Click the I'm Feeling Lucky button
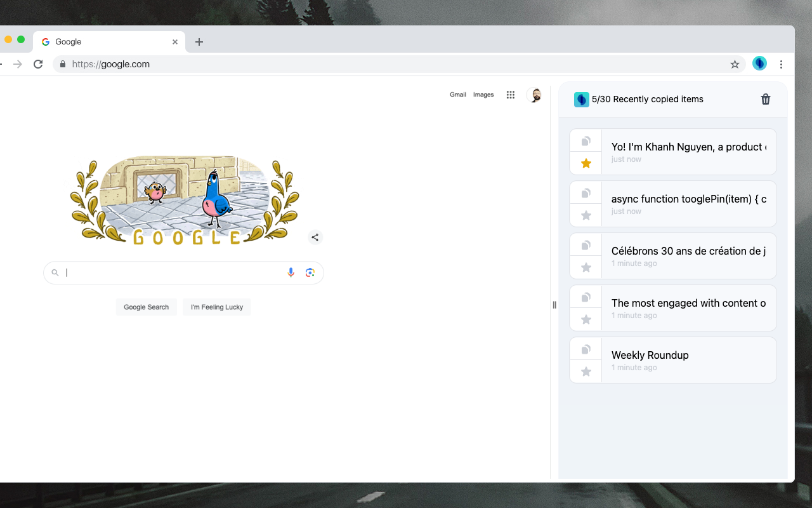Viewport: 812px width, 508px height. click(216, 307)
